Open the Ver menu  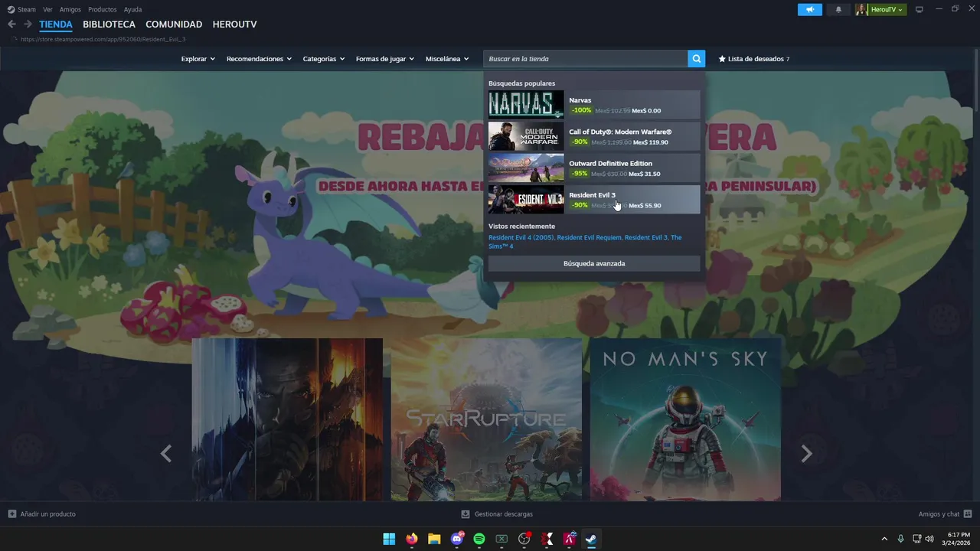click(x=47, y=9)
